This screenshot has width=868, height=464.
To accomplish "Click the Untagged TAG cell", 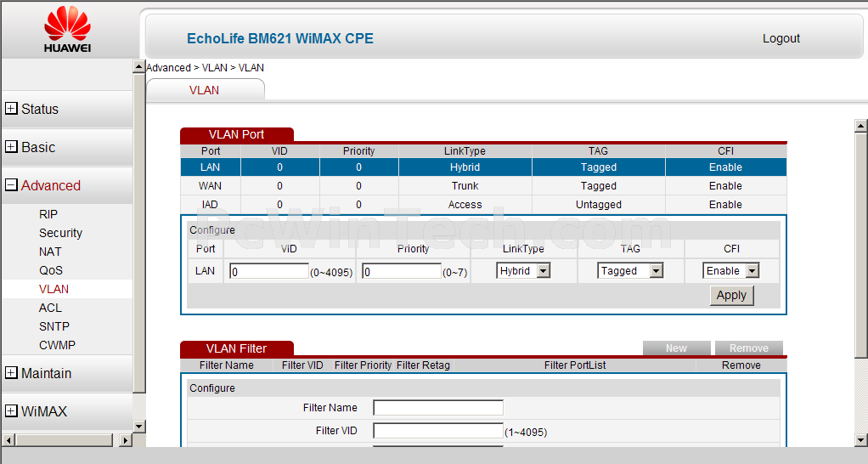I will coord(599,204).
